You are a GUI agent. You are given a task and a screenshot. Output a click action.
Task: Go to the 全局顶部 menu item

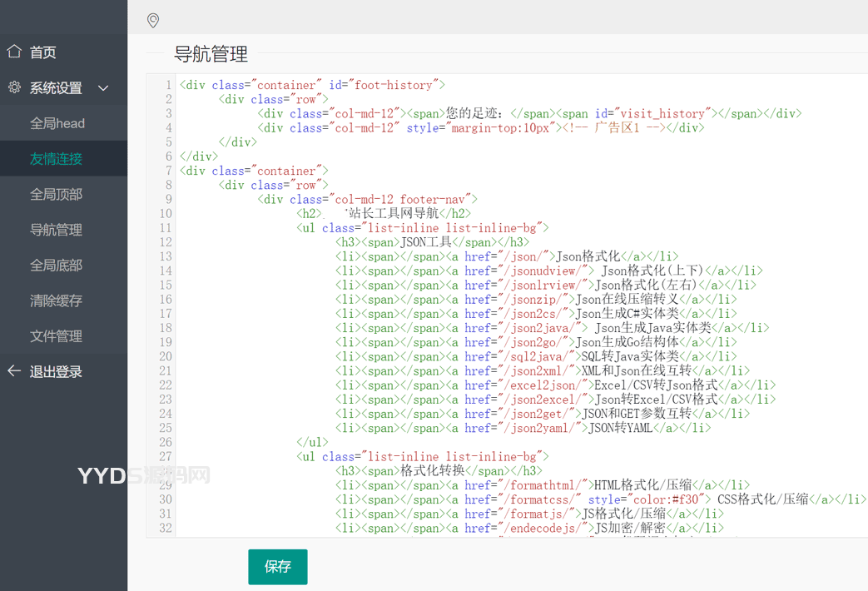coord(57,194)
